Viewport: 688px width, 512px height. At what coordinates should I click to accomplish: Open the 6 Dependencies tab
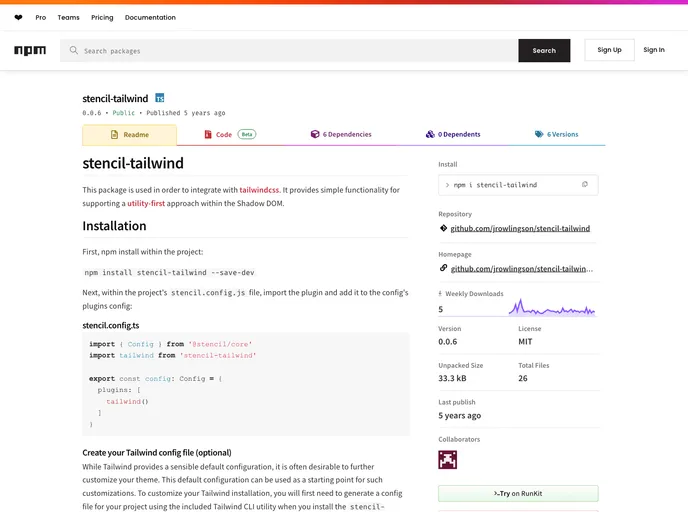(341, 134)
